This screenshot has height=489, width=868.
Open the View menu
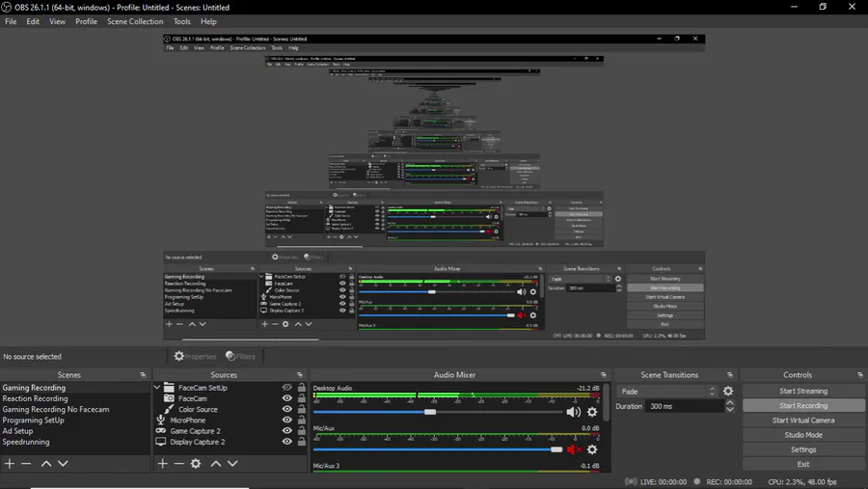coord(57,21)
